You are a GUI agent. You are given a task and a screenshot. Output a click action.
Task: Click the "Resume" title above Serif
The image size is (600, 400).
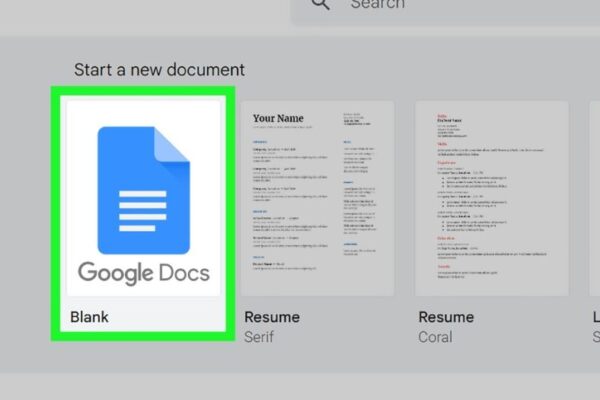(x=272, y=317)
